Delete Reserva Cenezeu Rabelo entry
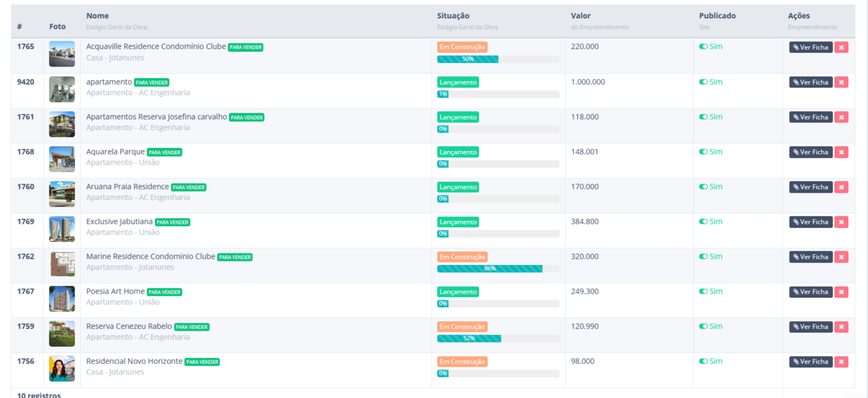The width and height of the screenshot is (868, 398). click(841, 327)
